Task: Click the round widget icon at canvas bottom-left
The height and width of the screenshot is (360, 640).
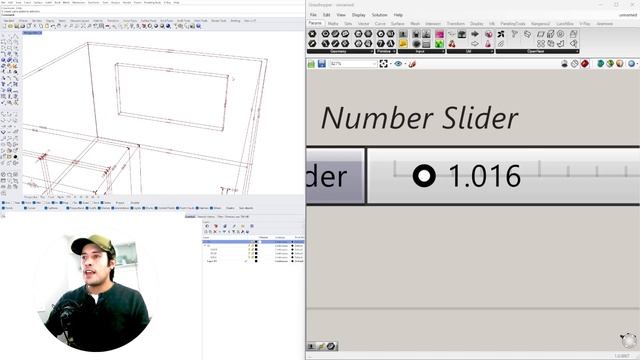Action: click(x=331, y=347)
